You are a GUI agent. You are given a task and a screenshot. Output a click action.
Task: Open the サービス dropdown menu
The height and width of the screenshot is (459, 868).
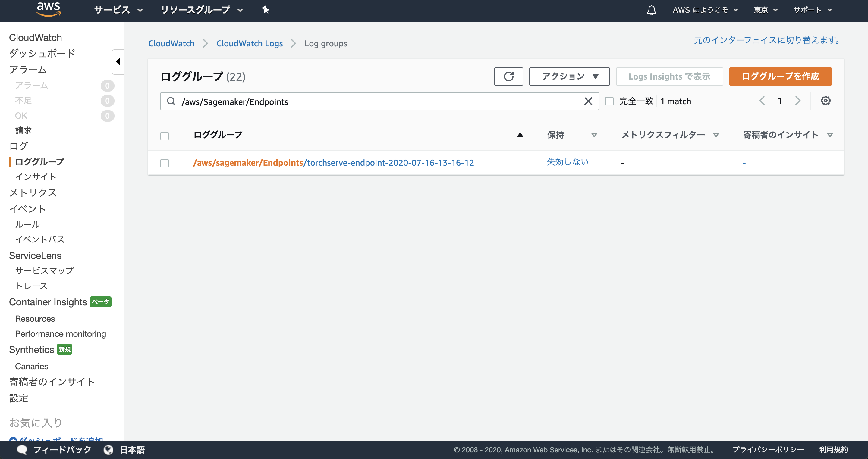click(118, 10)
